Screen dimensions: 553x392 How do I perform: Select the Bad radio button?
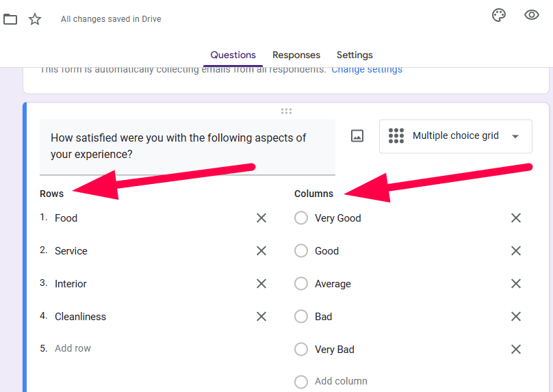301,317
